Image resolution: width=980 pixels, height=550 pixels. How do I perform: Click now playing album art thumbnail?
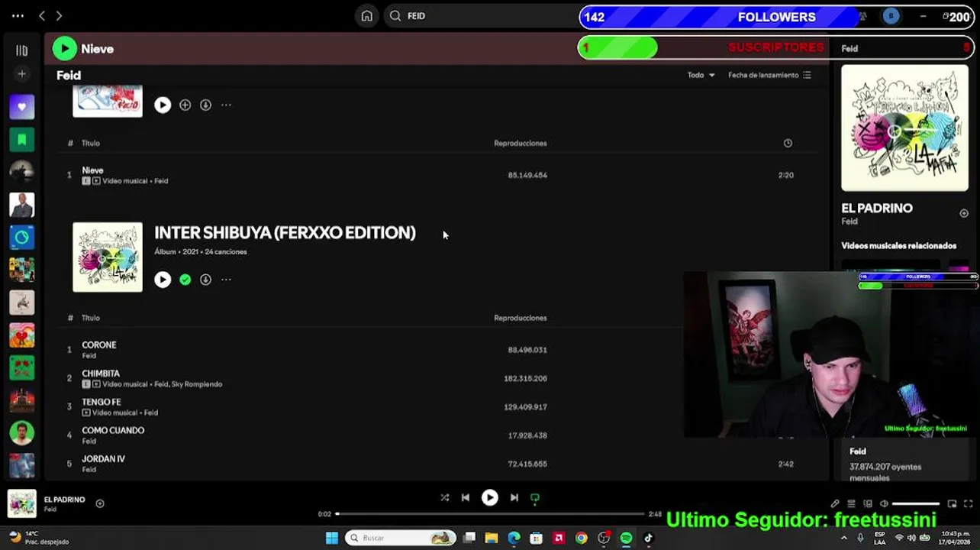(x=22, y=503)
